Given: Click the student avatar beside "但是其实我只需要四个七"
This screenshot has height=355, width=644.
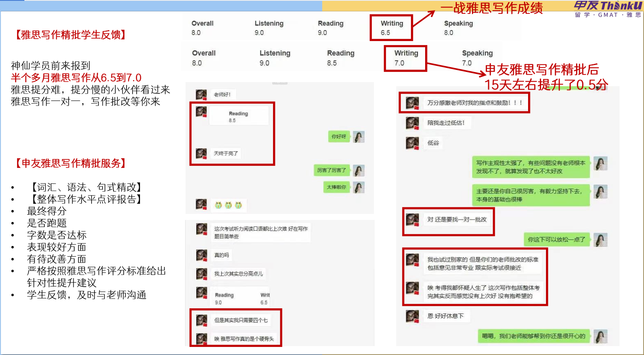Looking at the screenshot, I should (x=202, y=320).
